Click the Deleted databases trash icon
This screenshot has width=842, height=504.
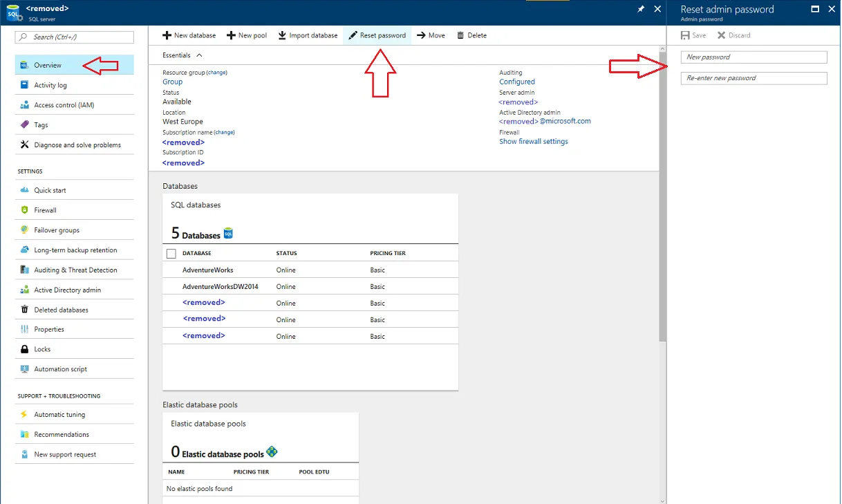pyautogui.click(x=25, y=310)
